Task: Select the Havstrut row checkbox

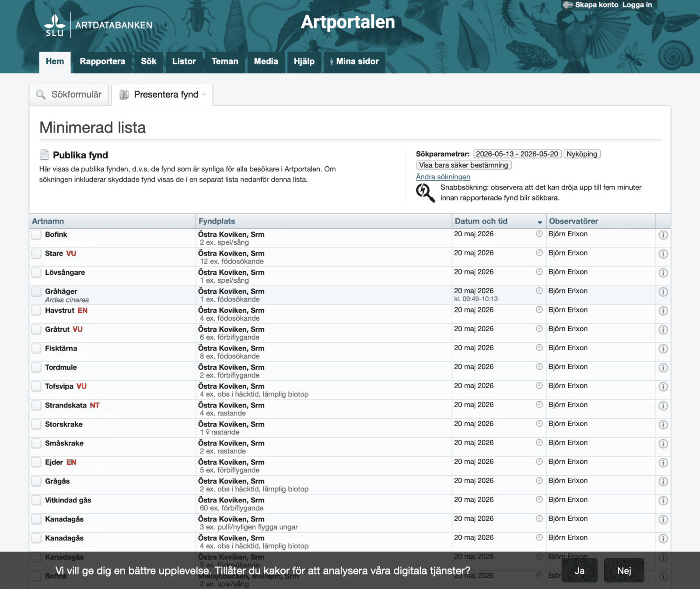Action: pos(36,310)
